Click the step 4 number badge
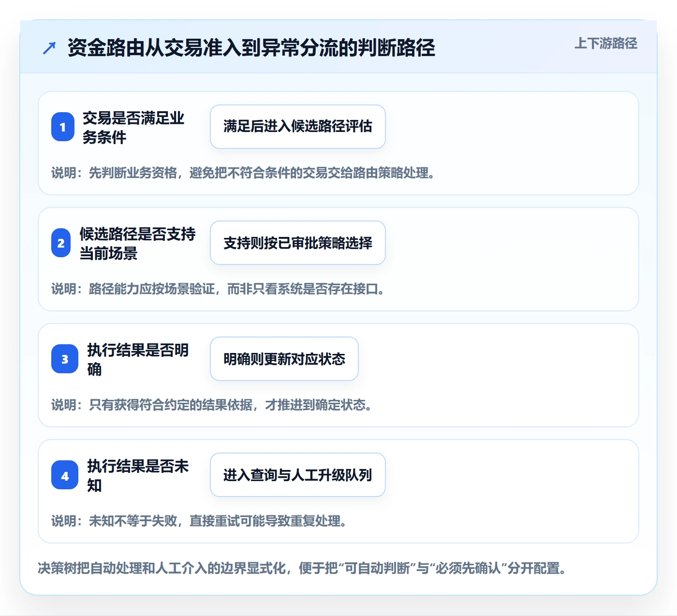 pyautogui.click(x=65, y=475)
